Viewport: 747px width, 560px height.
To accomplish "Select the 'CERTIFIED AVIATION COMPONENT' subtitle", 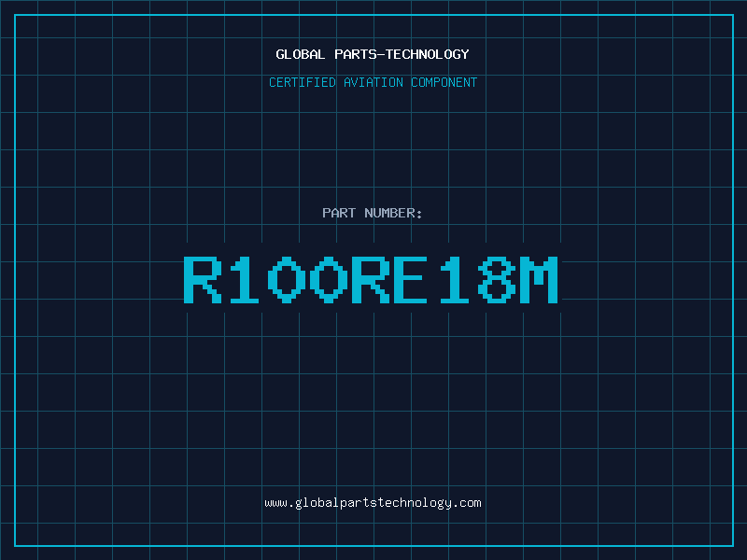I will click(373, 82).
